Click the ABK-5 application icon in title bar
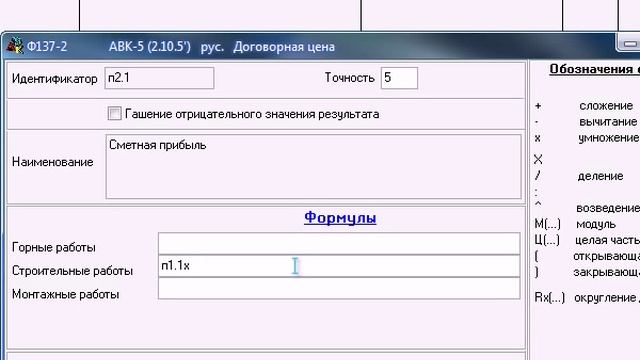 15,46
